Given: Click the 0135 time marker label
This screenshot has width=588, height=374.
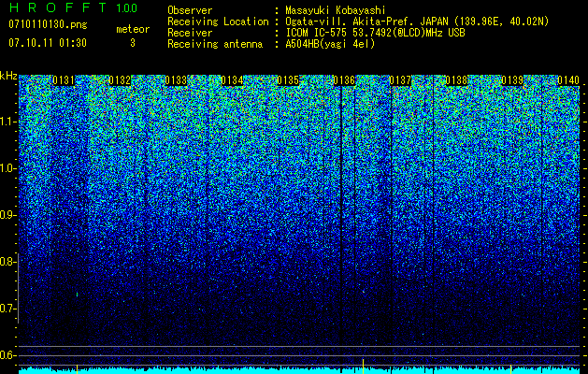Looking at the screenshot, I should (x=288, y=80).
